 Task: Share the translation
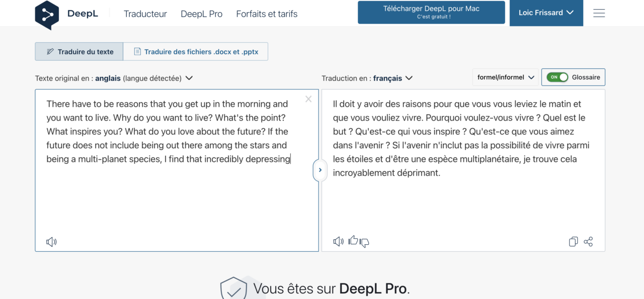[588, 242]
